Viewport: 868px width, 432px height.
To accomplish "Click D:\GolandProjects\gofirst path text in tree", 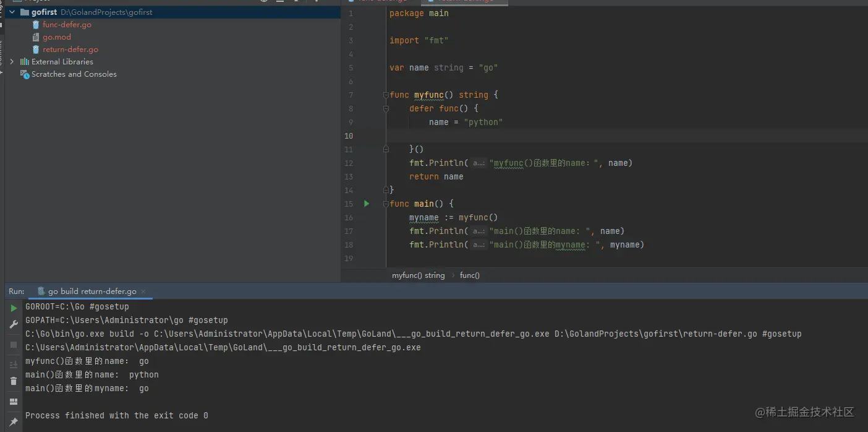I will click(x=106, y=12).
